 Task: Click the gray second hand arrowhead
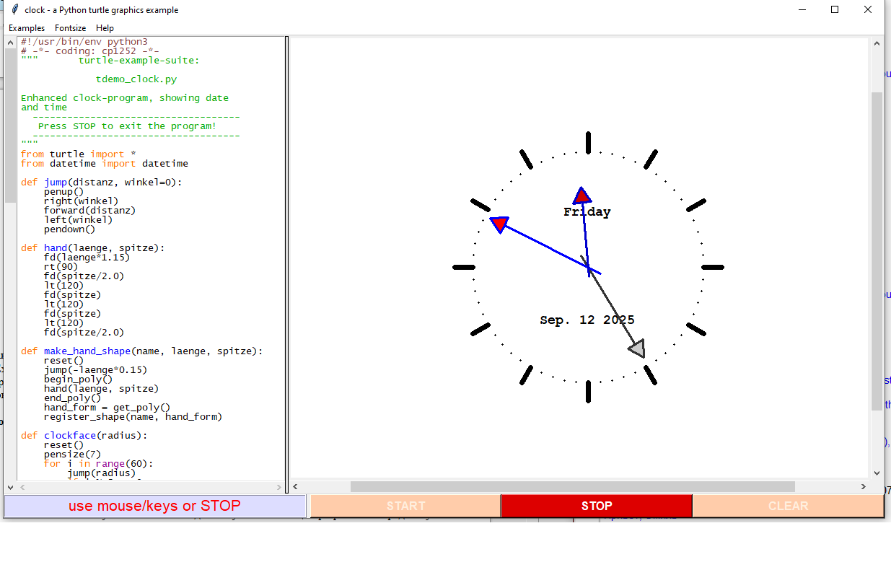pos(637,349)
